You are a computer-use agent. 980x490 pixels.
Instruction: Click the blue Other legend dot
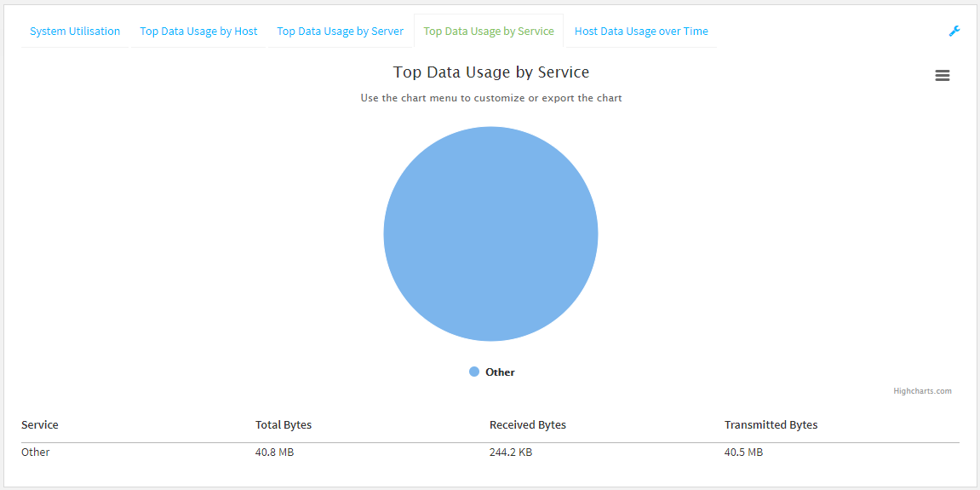point(474,372)
